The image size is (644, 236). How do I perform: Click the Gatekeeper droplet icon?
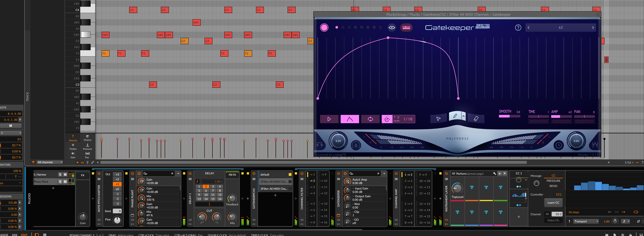tap(356, 145)
